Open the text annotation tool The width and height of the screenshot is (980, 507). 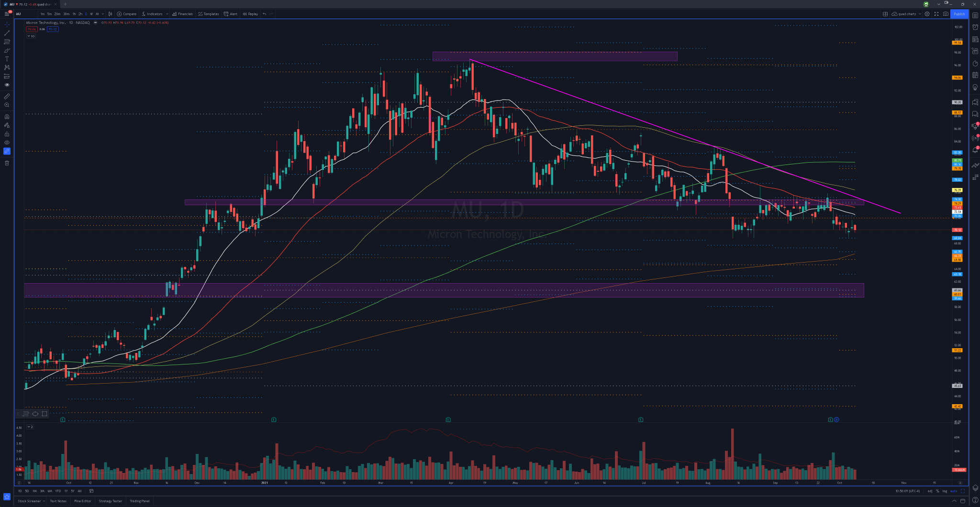tap(7, 59)
